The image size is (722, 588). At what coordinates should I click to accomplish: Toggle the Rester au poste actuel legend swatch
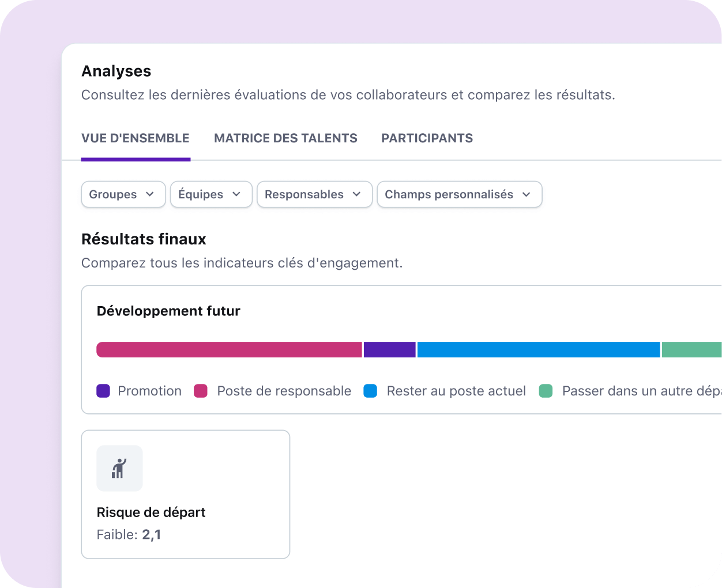370,391
